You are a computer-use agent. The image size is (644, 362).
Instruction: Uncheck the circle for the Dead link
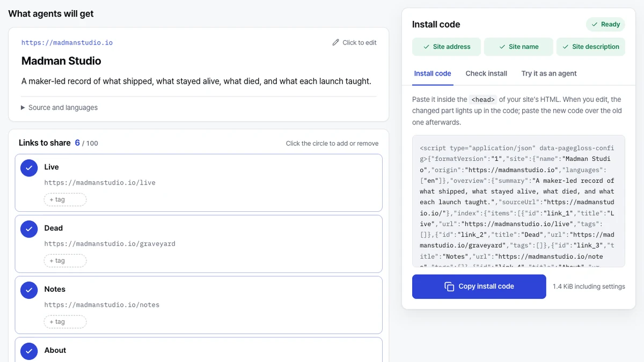tap(29, 228)
